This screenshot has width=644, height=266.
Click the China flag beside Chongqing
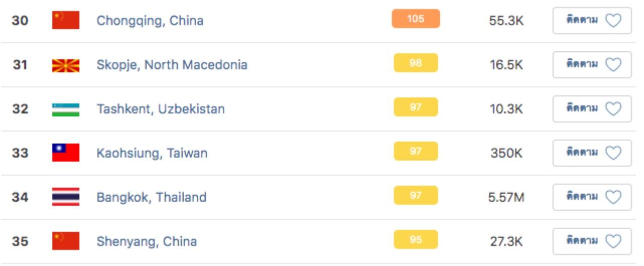(x=65, y=21)
